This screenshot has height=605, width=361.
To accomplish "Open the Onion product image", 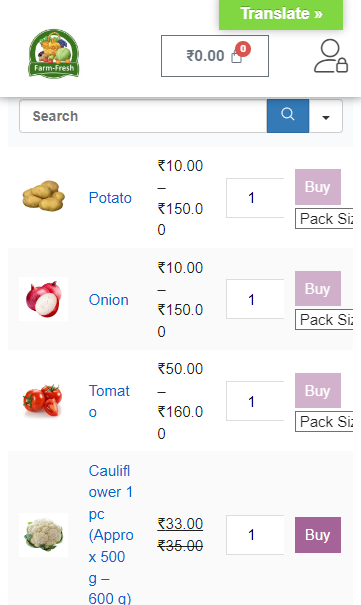I will [x=43, y=299].
